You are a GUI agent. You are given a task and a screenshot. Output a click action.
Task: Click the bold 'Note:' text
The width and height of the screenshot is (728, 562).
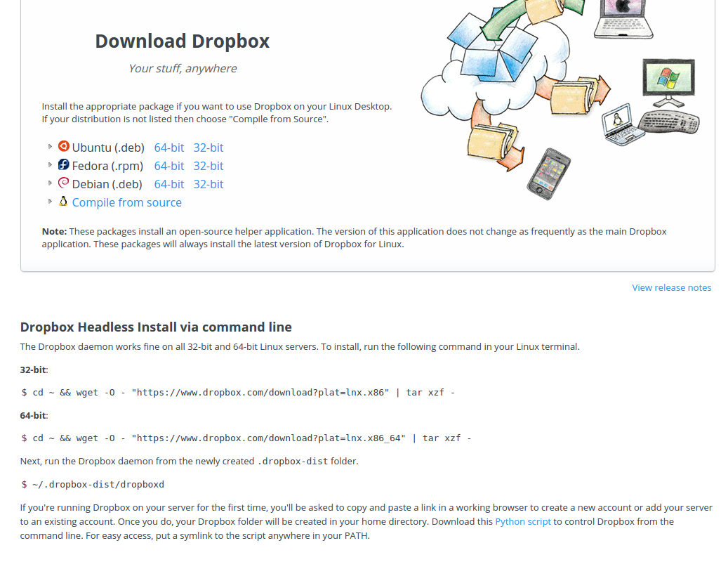coord(54,231)
